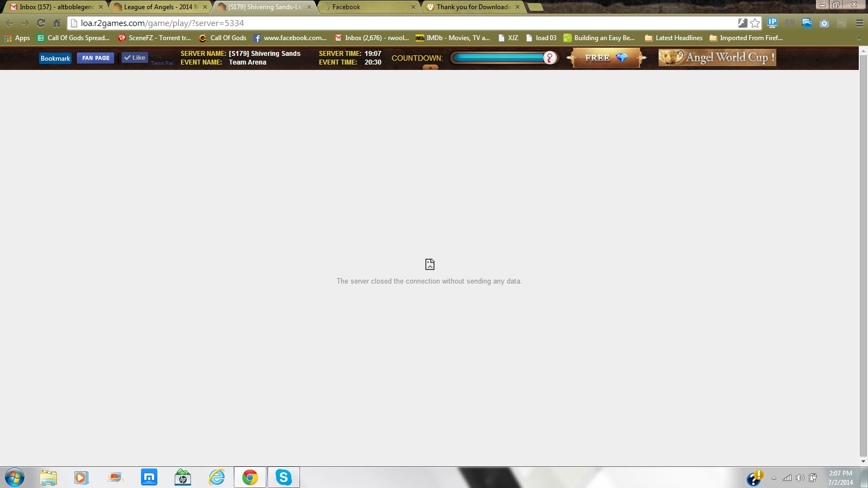Click the Home icon in browser toolbar
Viewport: 868px width, 488px height.
pyautogui.click(x=56, y=23)
